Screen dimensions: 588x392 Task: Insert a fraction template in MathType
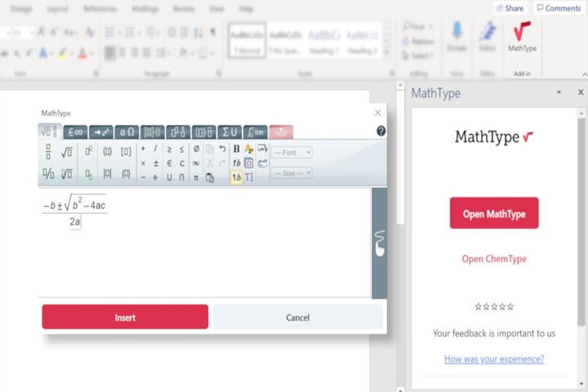tap(48, 152)
